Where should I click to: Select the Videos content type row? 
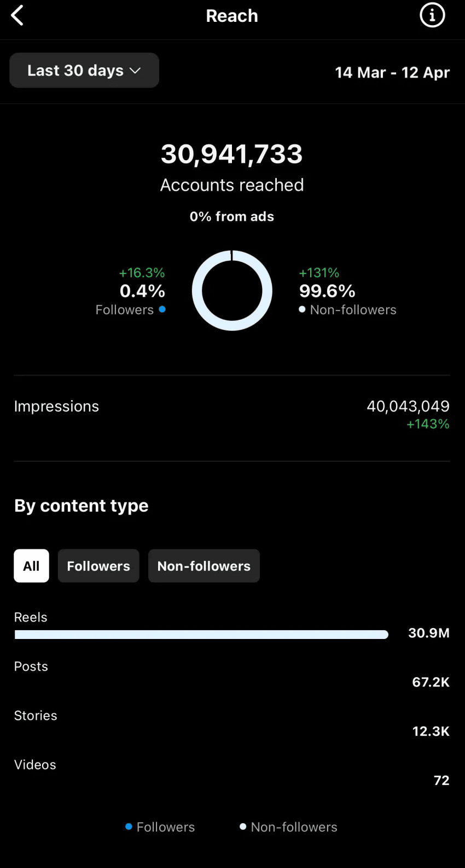232,772
